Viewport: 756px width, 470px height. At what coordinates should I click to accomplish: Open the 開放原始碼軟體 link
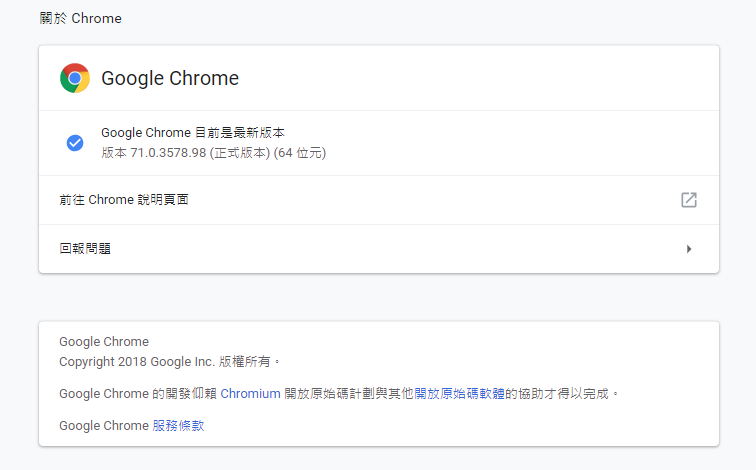tap(459, 394)
